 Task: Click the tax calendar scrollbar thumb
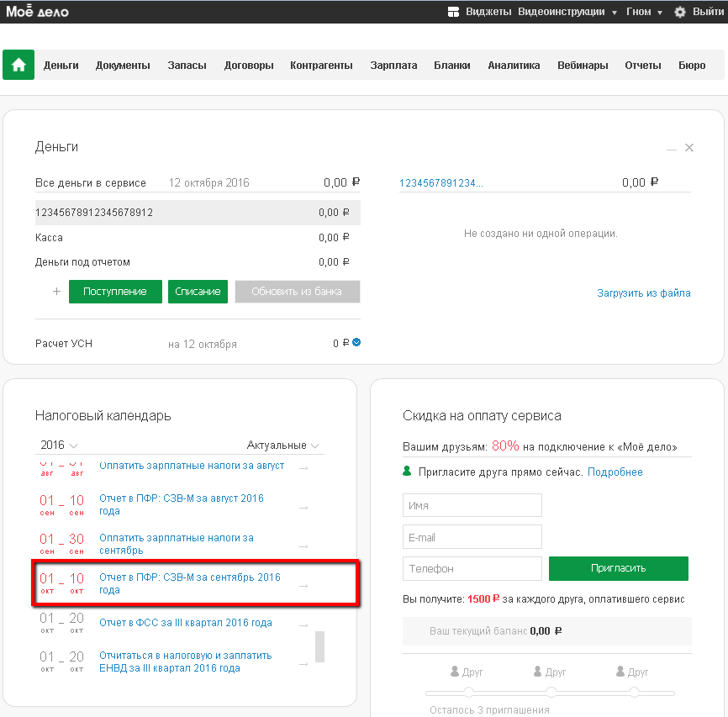(319, 646)
